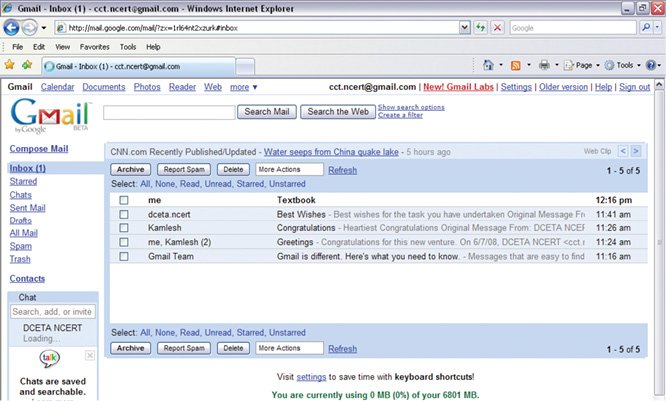The width and height of the screenshot is (666, 401).
Task: Click the Google search box in toolbar
Action: tap(573, 28)
